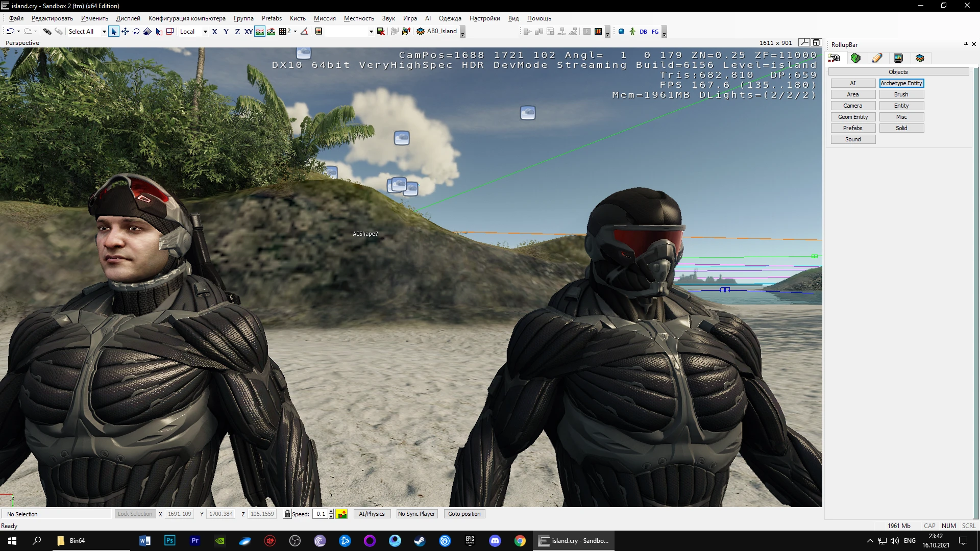Toggle Follow Terrain snapping mode
The width and height of the screenshot is (980, 551).
point(260,31)
